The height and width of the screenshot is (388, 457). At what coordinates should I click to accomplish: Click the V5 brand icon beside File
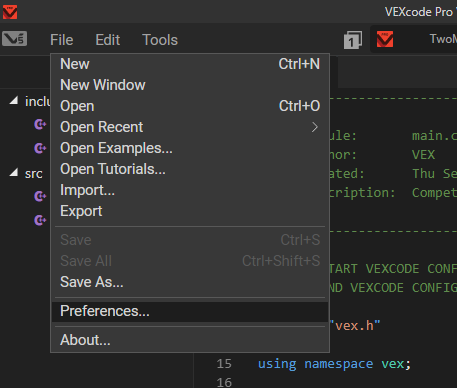[x=14, y=39]
